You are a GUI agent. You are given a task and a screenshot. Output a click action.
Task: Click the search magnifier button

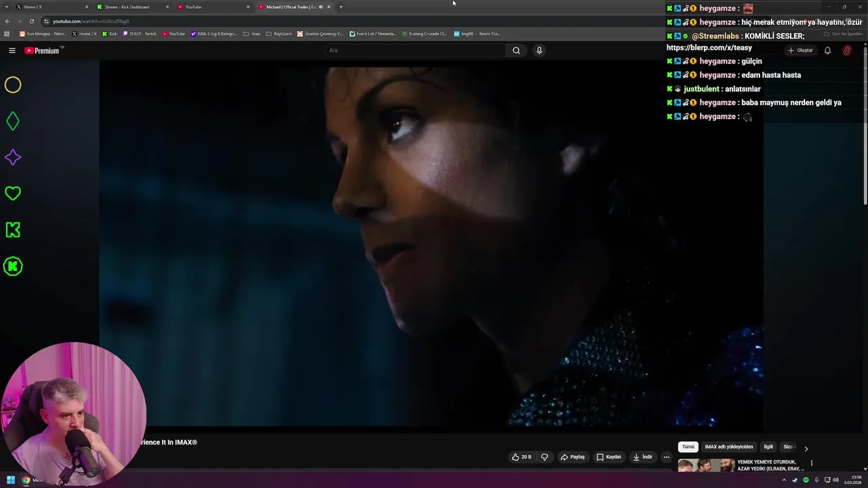coord(516,50)
